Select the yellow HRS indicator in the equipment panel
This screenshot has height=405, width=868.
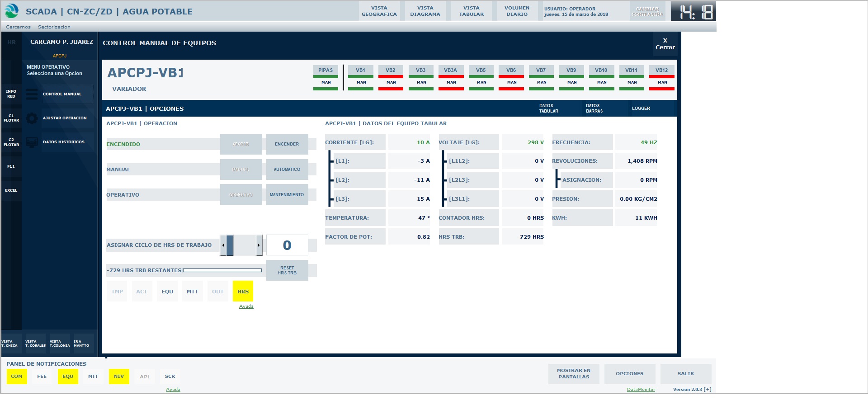coord(243,292)
